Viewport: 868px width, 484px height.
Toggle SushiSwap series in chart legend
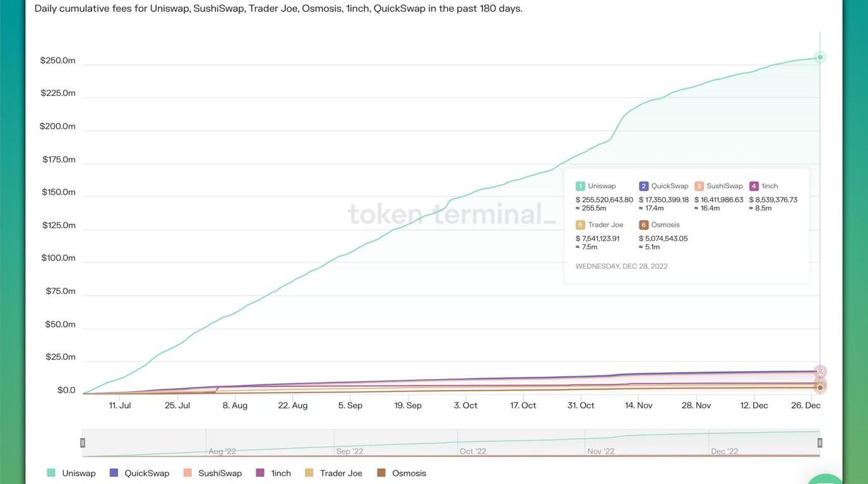213,473
